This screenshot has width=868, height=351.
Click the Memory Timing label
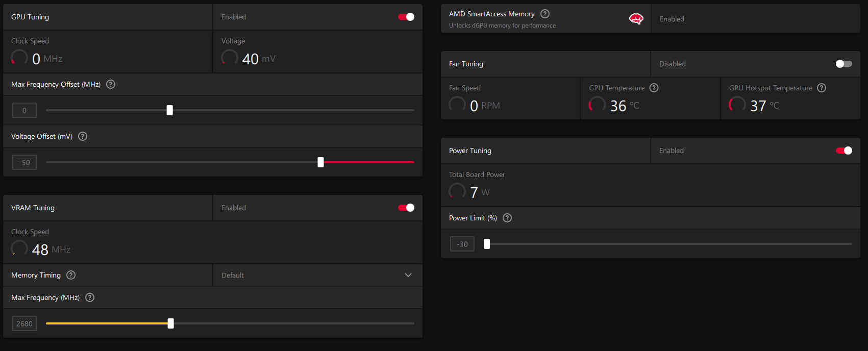point(36,275)
